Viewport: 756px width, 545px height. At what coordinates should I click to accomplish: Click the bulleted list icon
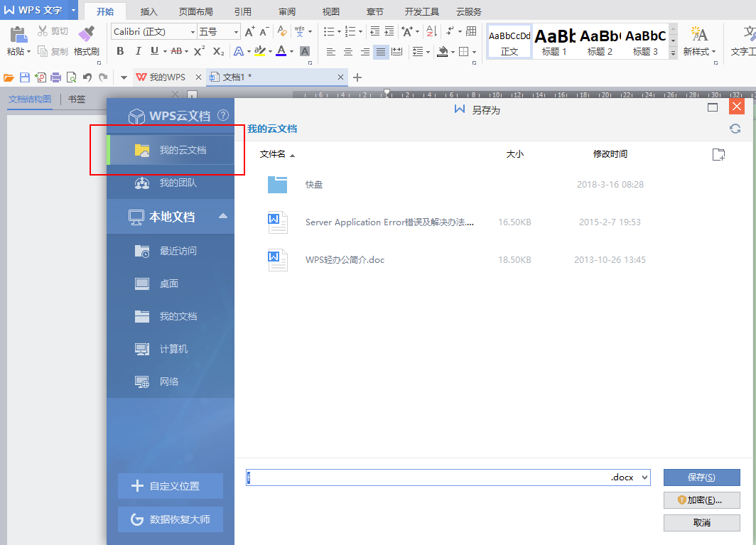(x=329, y=31)
